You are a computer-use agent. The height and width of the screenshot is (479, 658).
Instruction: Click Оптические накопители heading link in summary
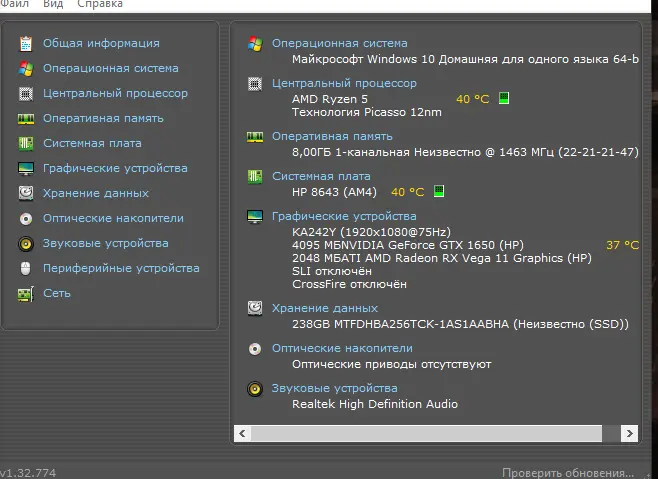pos(342,348)
